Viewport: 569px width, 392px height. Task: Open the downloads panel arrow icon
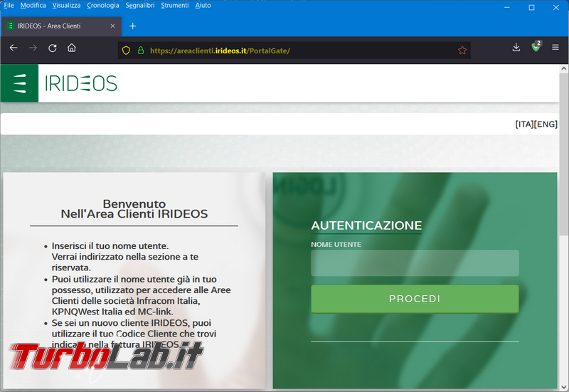[516, 47]
